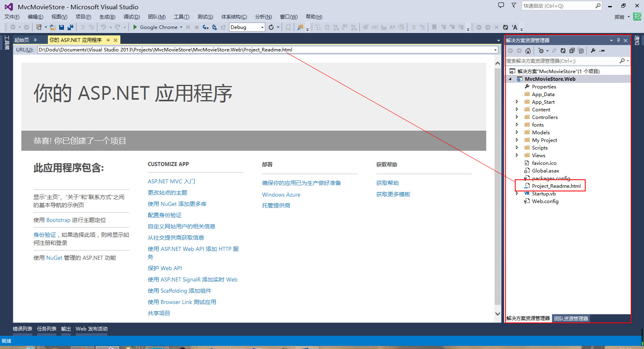This screenshot has width=644, height=349.
Task: Click the '使用 NuGet 添加更多库' link
Action: (177, 204)
